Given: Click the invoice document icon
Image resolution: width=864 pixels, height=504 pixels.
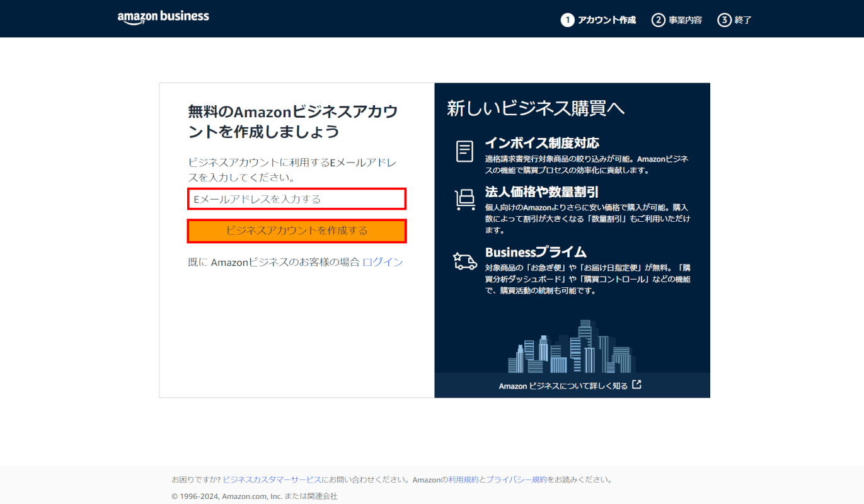Looking at the screenshot, I should pos(465,152).
